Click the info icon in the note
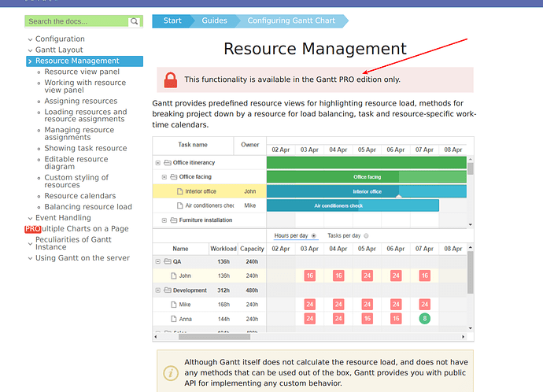 (x=171, y=373)
